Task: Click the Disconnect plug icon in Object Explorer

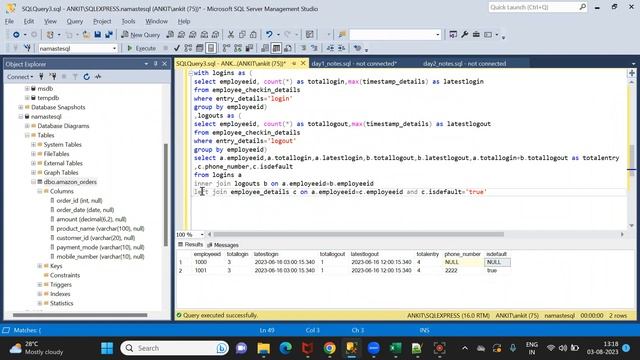Action: point(52,77)
